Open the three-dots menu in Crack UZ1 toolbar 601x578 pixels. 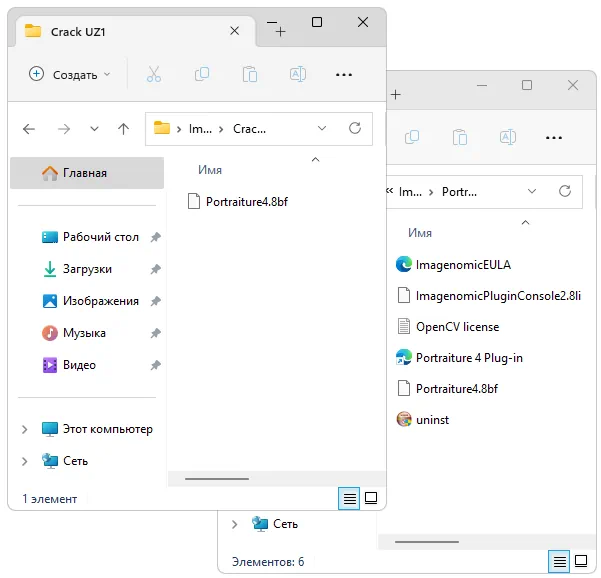[x=344, y=75]
